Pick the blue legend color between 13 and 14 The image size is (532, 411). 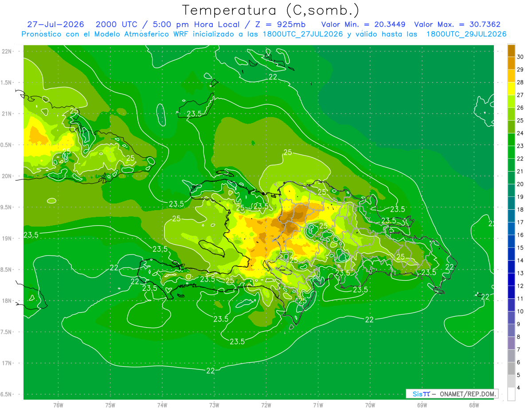click(511, 266)
